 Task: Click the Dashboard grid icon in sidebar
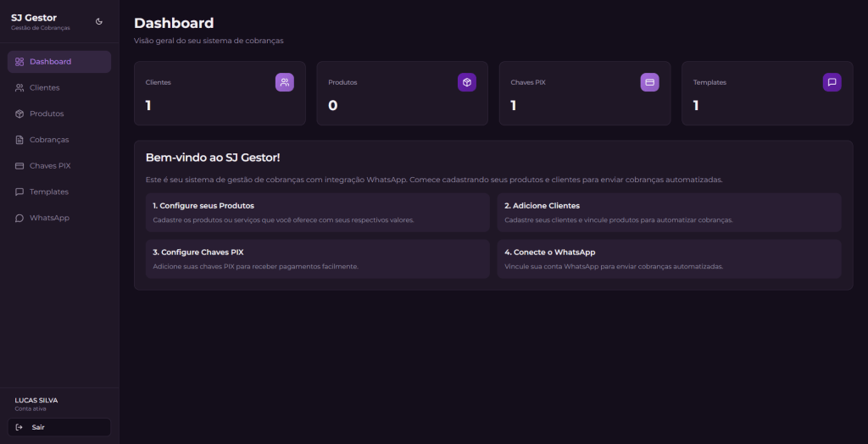19,62
